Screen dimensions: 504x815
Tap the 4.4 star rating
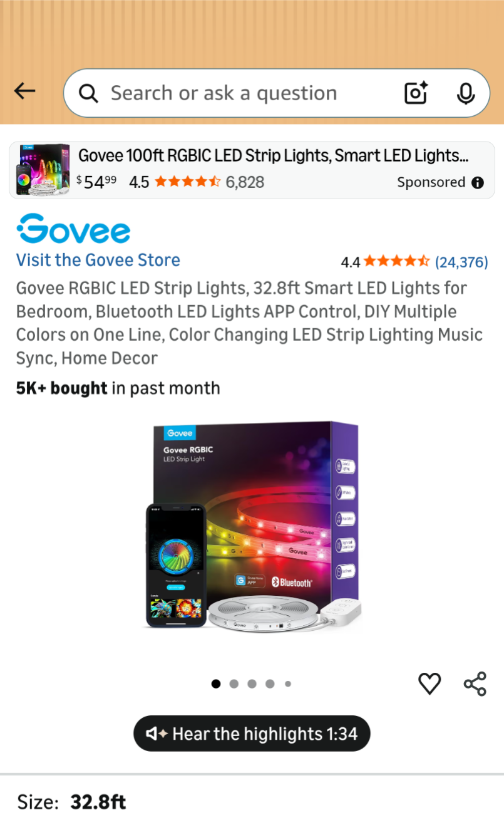pos(385,261)
